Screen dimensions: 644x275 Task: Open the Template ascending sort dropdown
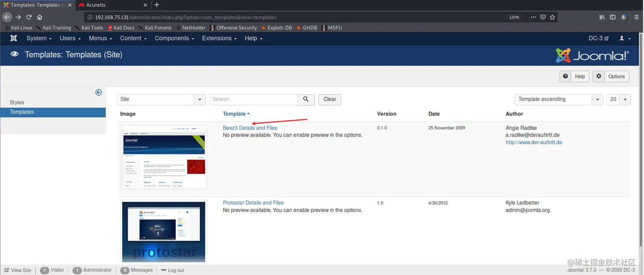coord(559,100)
